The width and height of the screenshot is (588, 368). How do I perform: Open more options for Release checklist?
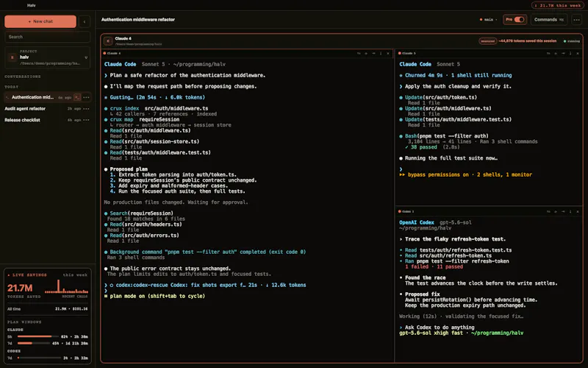click(x=86, y=120)
